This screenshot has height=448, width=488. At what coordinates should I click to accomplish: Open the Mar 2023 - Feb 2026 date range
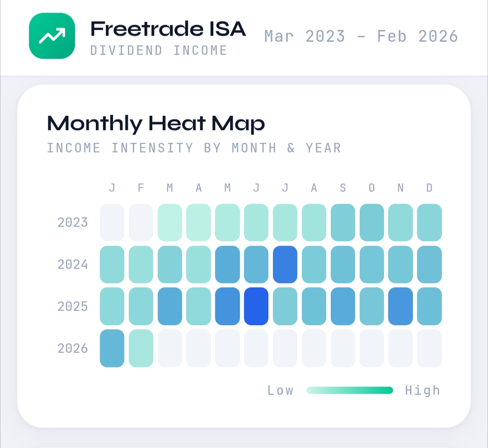361,36
